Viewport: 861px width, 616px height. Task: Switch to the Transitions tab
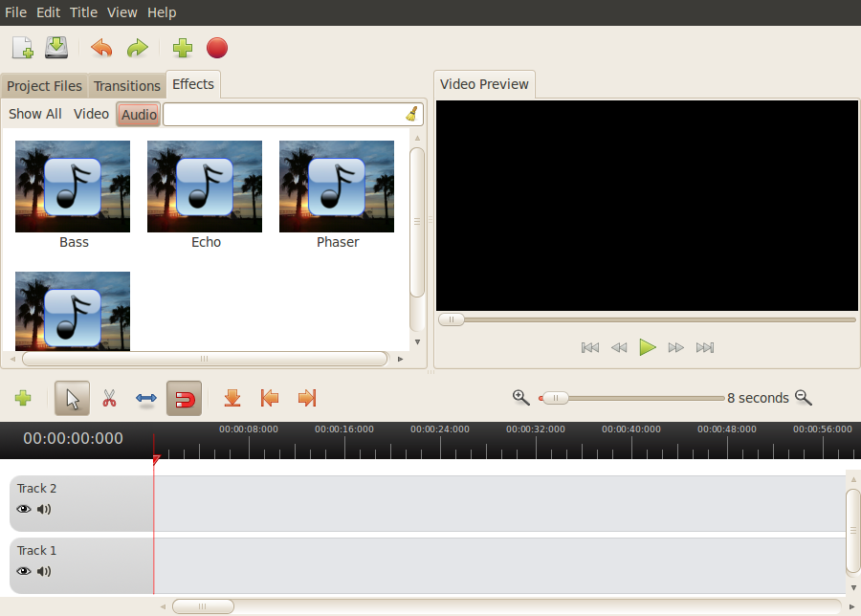click(126, 86)
